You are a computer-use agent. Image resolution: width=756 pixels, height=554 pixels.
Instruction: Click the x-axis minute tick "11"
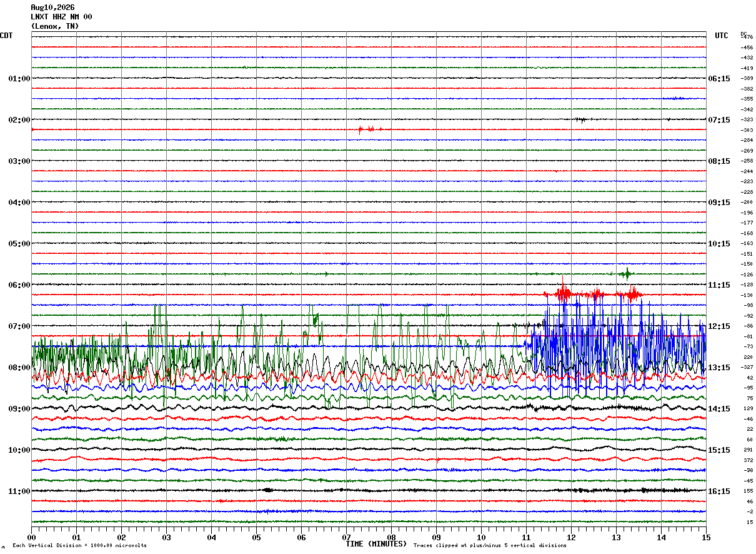coord(526,537)
